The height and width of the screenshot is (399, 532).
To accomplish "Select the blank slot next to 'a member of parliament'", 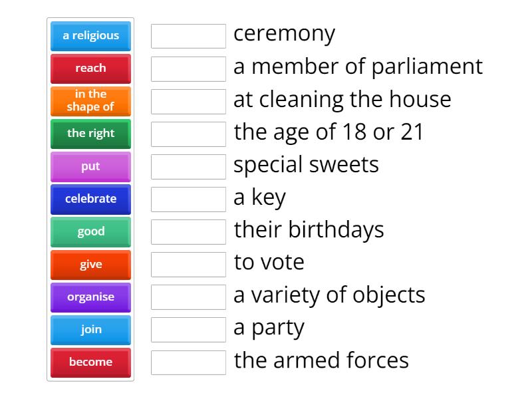I will [x=188, y=68].
